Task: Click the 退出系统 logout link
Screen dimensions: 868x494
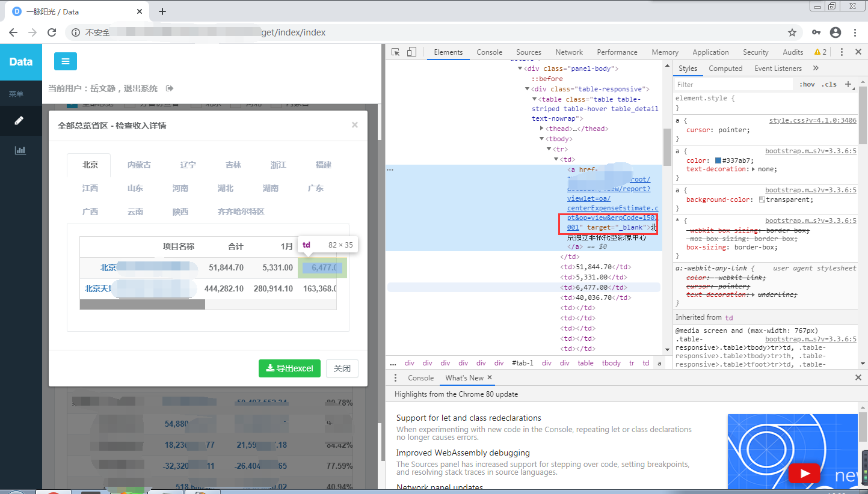Action: tap(141, 88)
